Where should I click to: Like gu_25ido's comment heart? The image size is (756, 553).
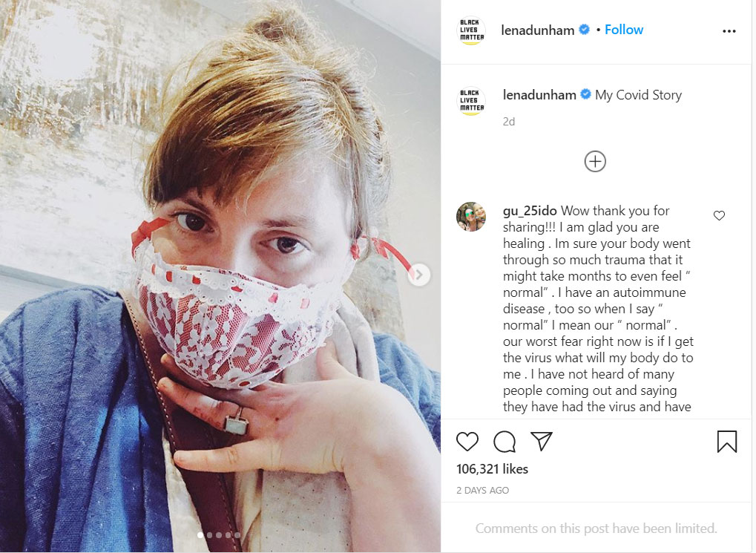pos(718,215)
